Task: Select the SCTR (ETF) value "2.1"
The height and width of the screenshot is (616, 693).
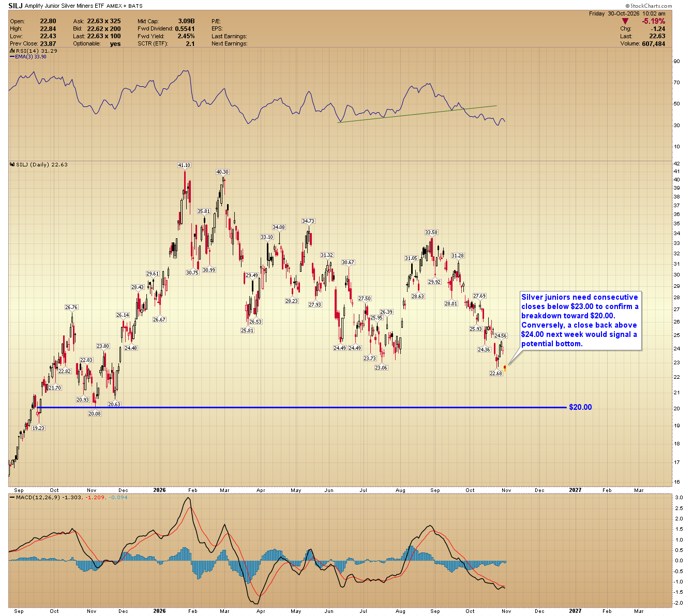Action: click(190, 43)
